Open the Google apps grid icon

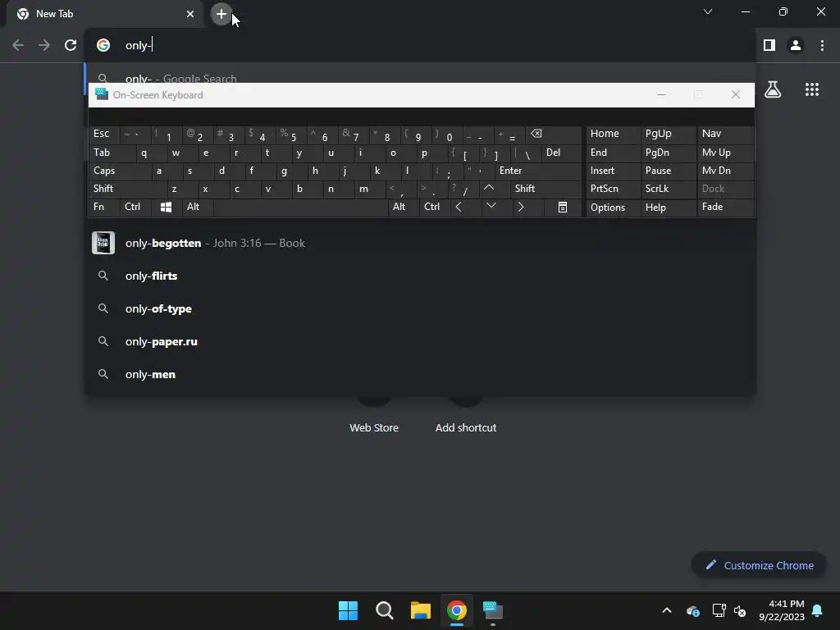pos(811,89)
